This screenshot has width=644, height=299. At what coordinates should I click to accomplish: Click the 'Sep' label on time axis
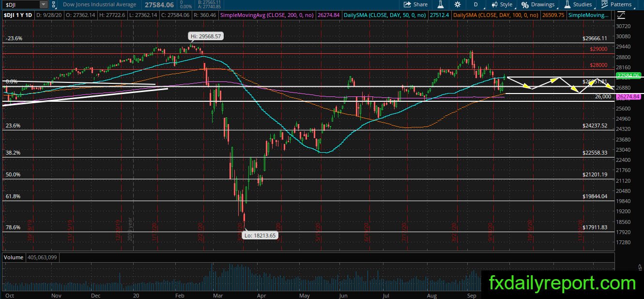pyautogui.click(x=472, y=295)
